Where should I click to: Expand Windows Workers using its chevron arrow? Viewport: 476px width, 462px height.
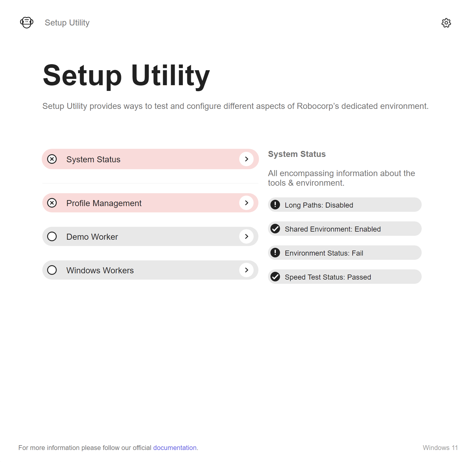tap(246, 270)
